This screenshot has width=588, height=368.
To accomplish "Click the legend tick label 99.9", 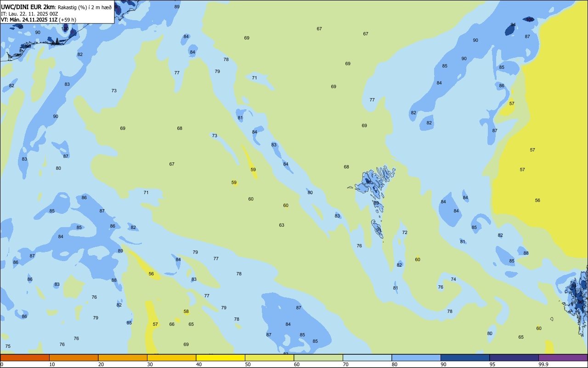I will click(543, 364).
